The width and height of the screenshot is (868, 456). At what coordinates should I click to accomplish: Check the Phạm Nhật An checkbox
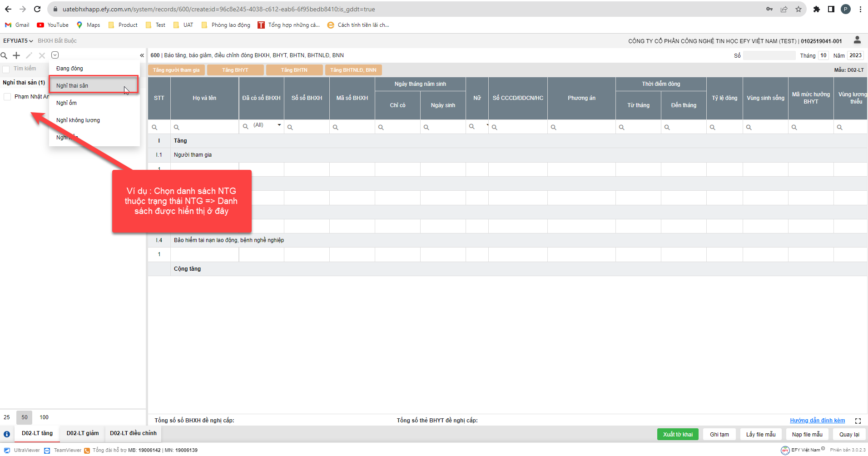(7, 97)
